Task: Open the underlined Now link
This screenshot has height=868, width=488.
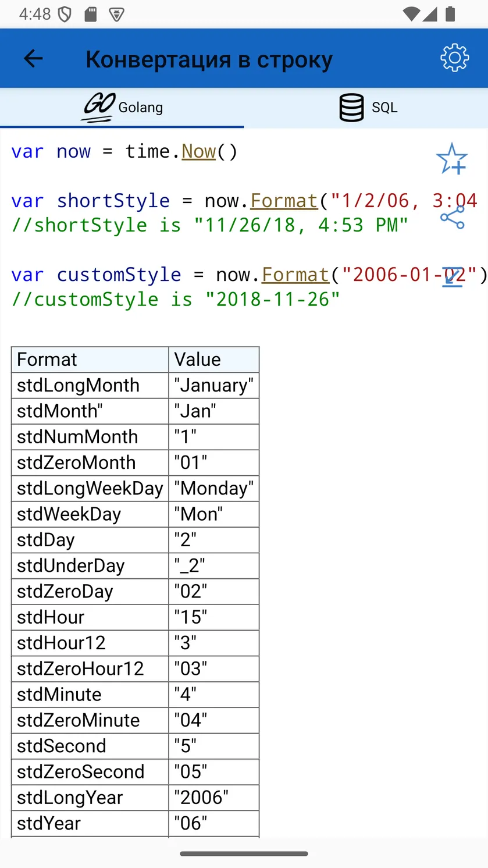Action: tap(199, 151)
